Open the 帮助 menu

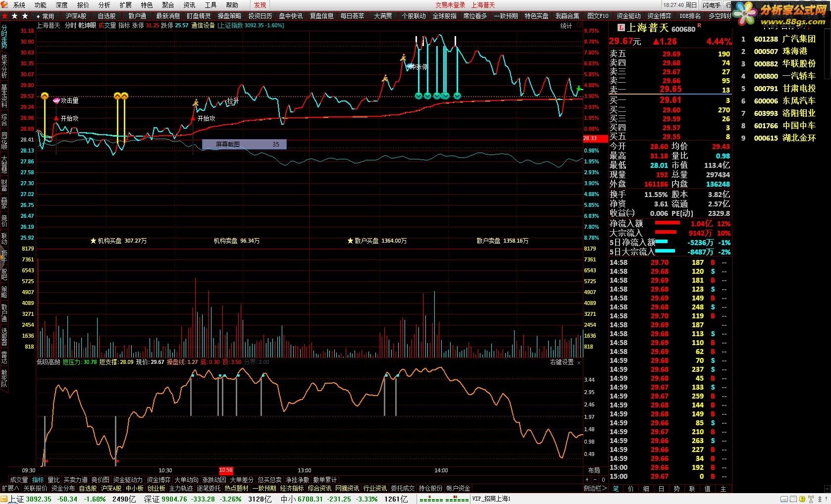(x=232, y=5)
